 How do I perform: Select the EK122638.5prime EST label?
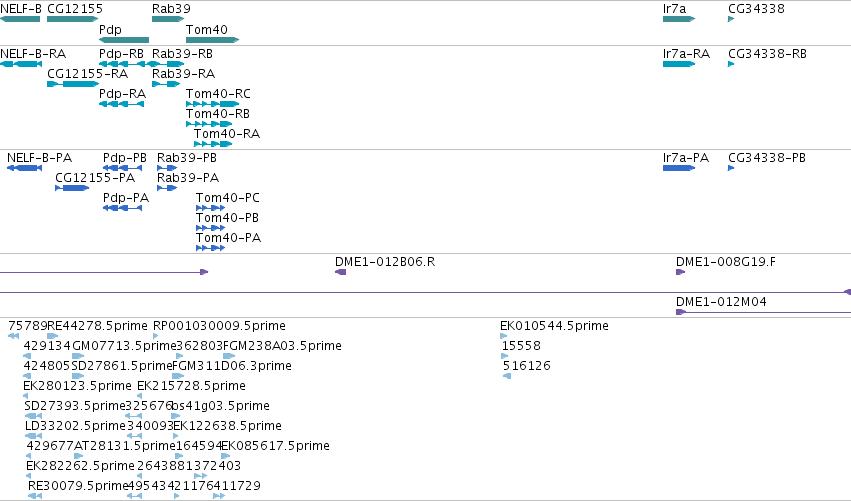(x=227, y=426)
